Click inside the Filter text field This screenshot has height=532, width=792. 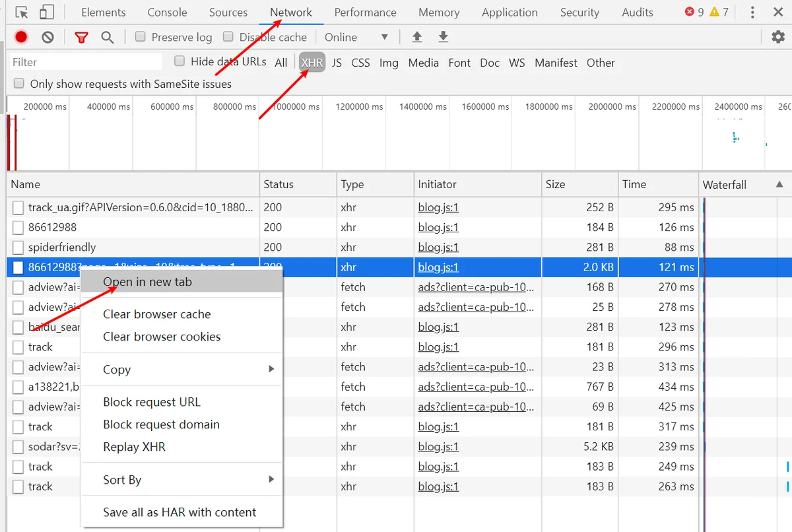coord(86,62)
